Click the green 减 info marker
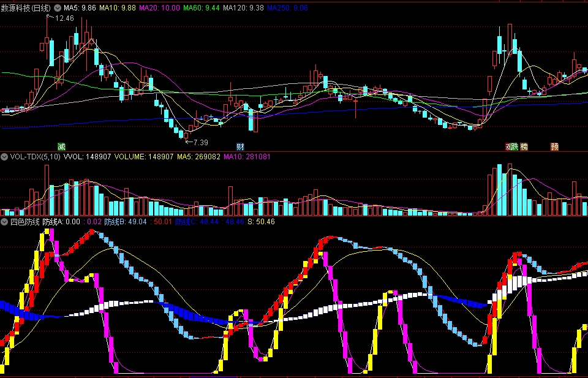 click(x=61, y=146)
